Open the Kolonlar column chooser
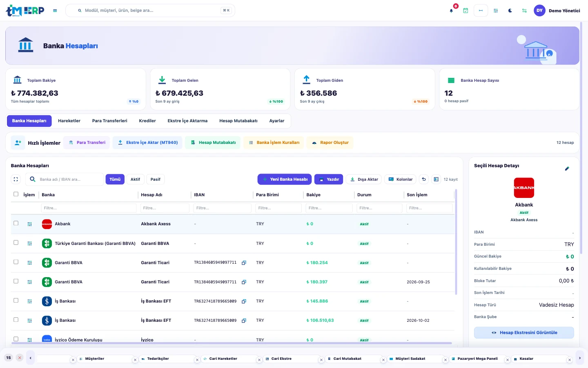The height and width of the screenshot is (368, 588). pyautogui.click(x=401, y=179)
